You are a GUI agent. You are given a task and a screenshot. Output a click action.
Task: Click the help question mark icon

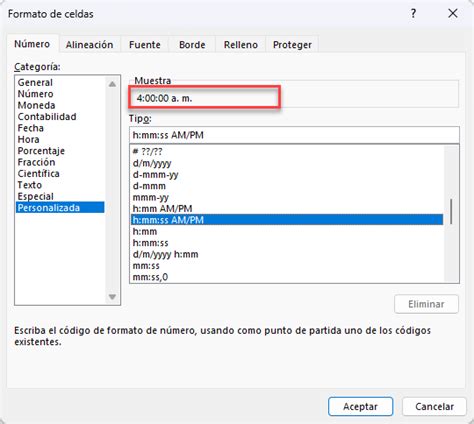[x=413, y=14]
